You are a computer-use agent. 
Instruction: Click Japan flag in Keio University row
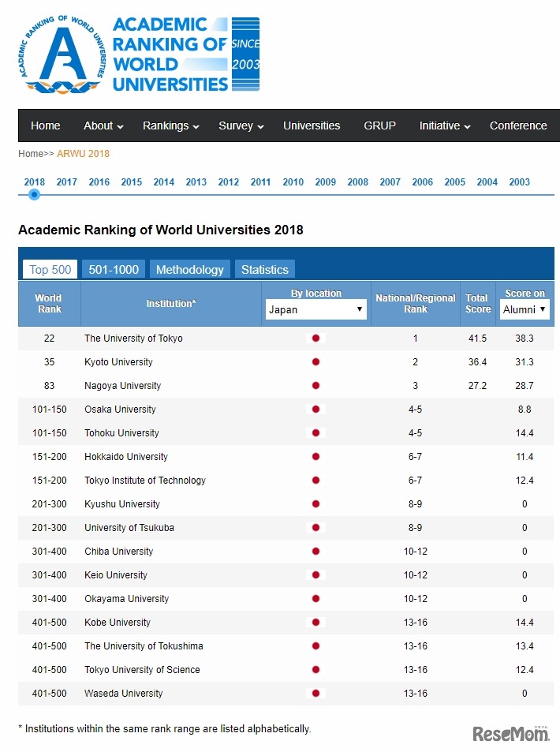pyautogui.click(x=315, y=574)
